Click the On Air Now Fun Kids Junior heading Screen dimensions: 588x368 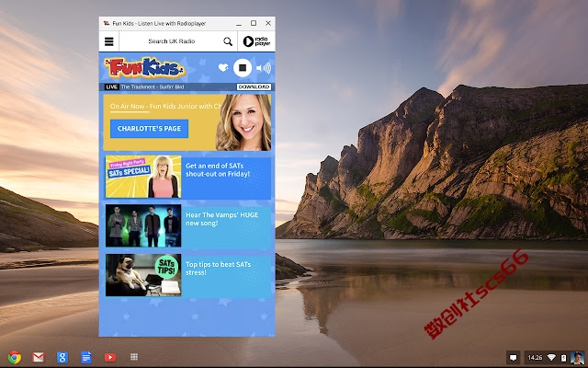[x=165, y=107]
